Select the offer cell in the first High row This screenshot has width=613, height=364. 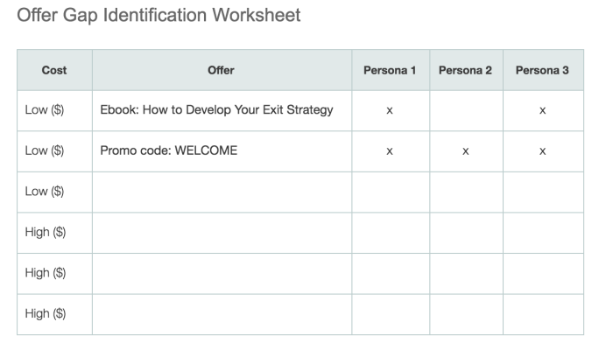coord(222,233)
